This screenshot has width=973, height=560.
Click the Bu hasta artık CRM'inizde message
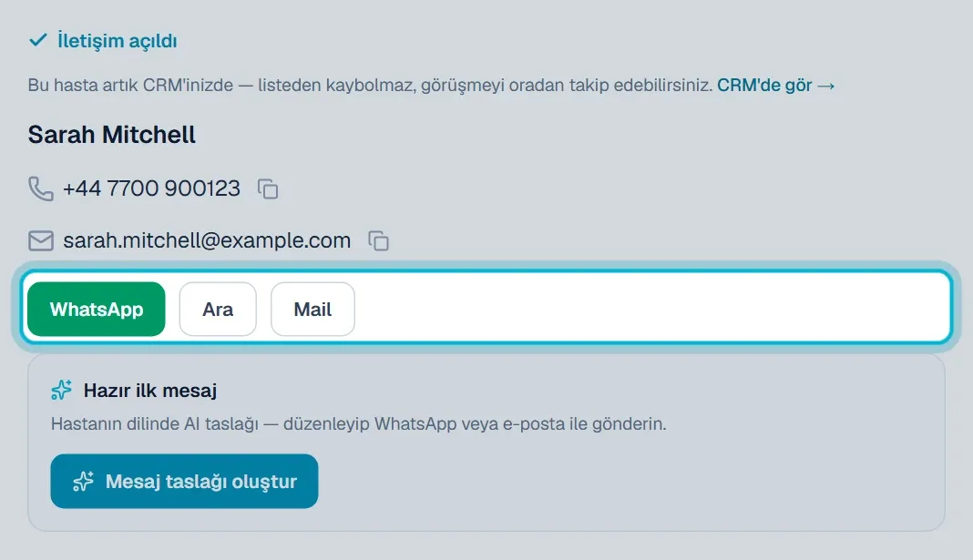370,85
